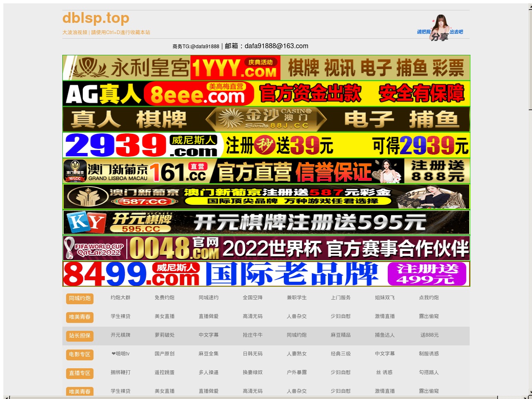532x399 pixels.
Task: Click the dafa91888@163.com email text
Action: pos(276,46)
